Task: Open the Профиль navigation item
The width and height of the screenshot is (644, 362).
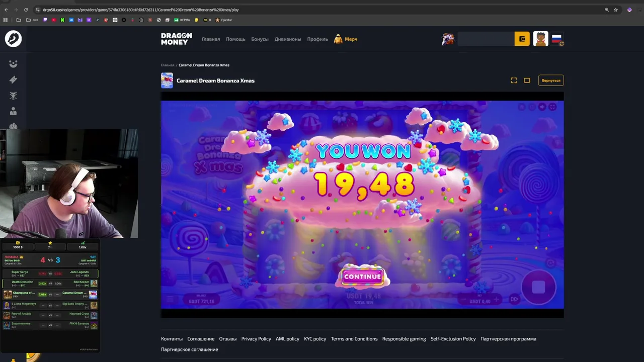Action: click(x=317, y=39)
